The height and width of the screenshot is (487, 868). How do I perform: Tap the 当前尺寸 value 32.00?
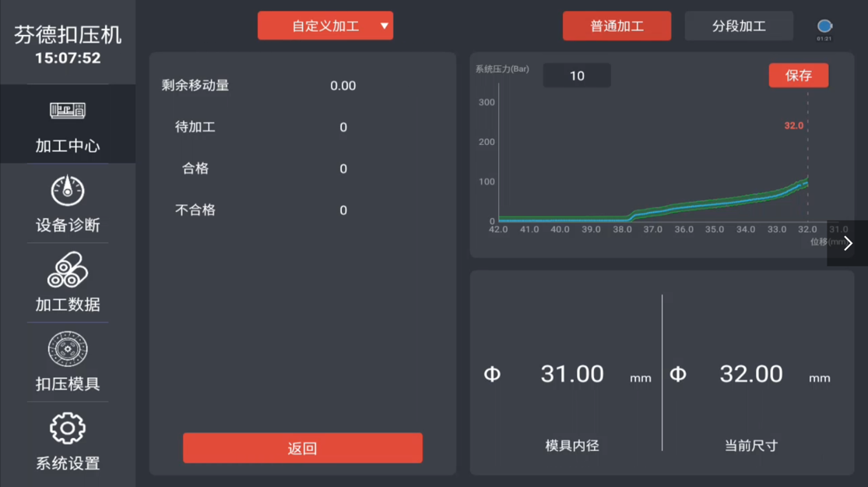751,374
